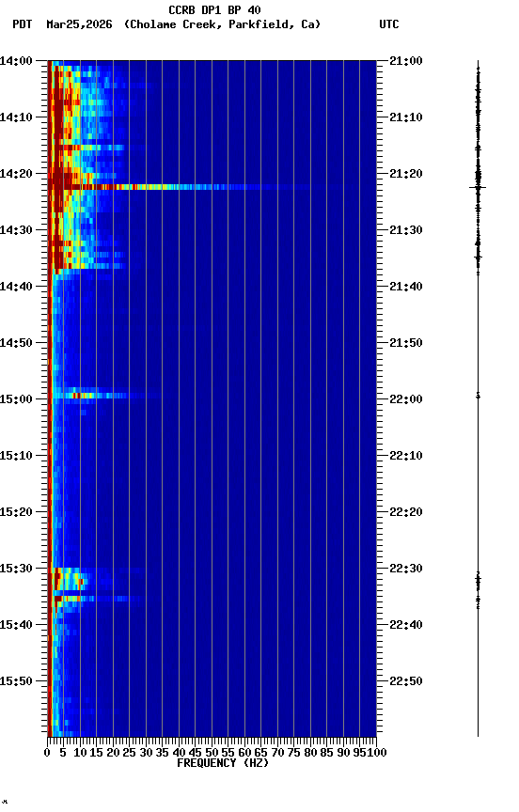Click the '22:20' UTC time label
The image size is (519, 812).
pyautogui.click(x=406, y=512)
